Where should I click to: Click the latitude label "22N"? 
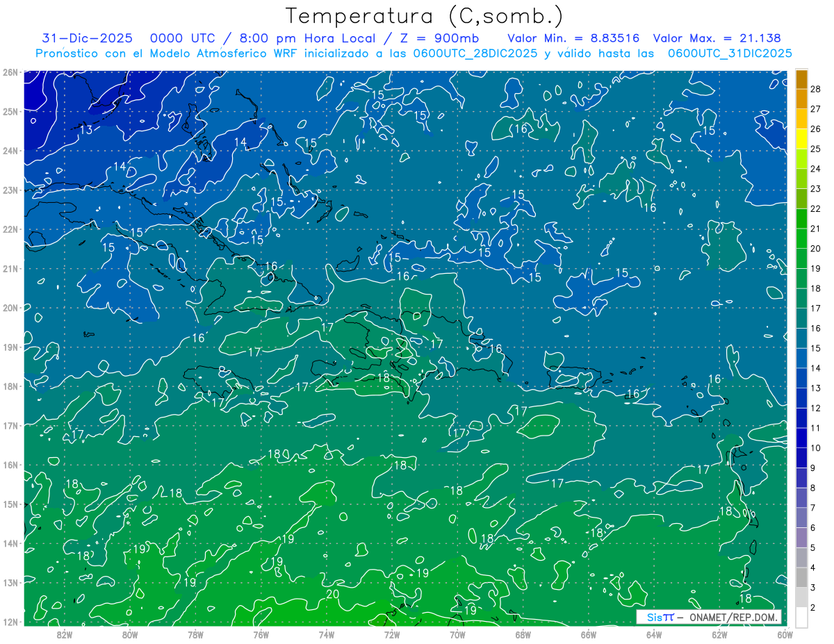coord(10,229)
